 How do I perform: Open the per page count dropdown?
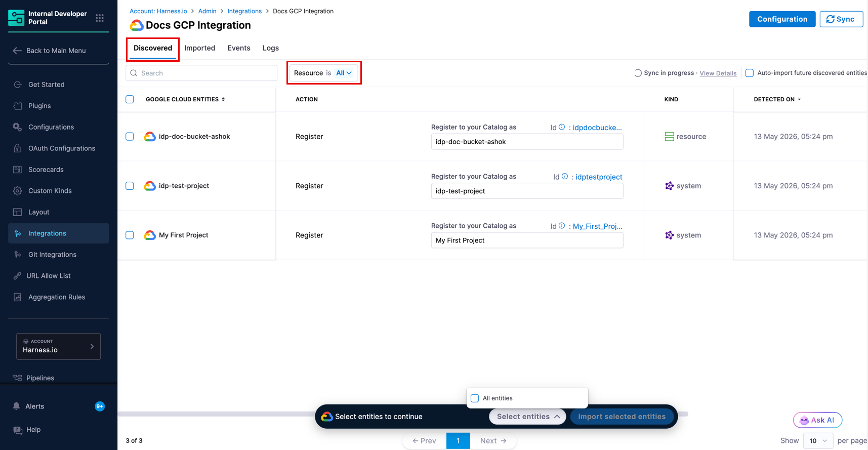(x=818, y=441)
